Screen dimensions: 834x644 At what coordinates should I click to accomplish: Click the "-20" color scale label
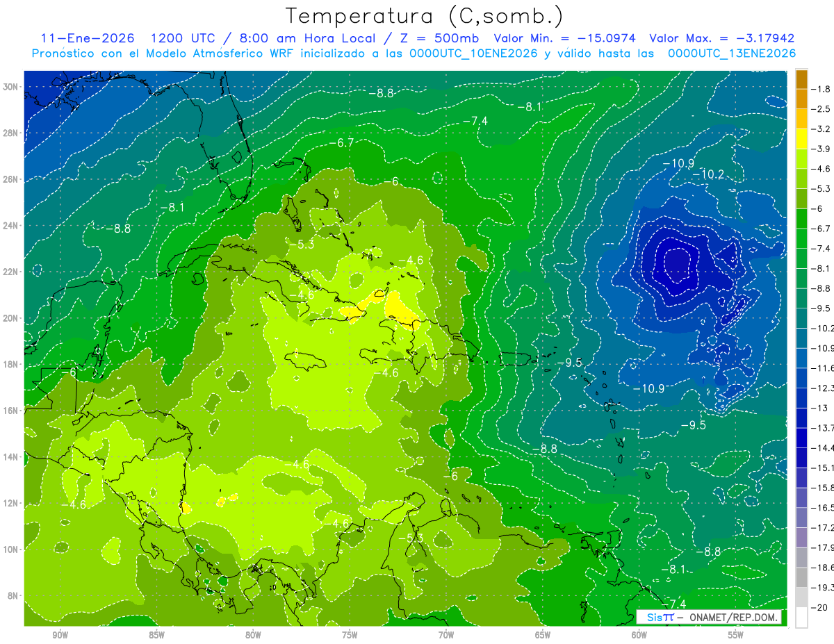click(820, 608)
